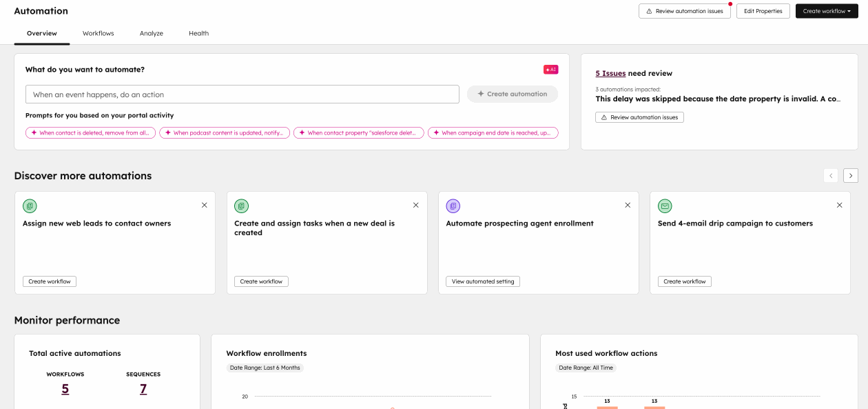Click the "When an event happens" automation input field

point(242,94)
